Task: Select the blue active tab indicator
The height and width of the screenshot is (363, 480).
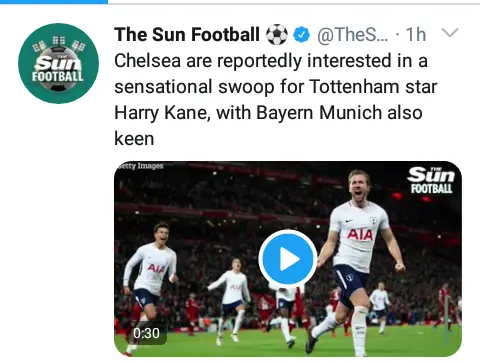Action: (x=54, y=2)
